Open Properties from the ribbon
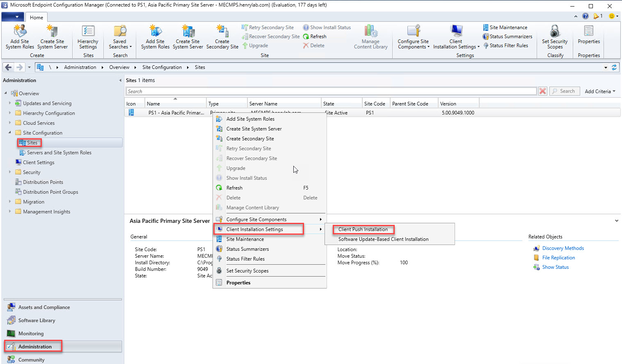This screenshot has width=622, height=364. [x=588, y=36]
